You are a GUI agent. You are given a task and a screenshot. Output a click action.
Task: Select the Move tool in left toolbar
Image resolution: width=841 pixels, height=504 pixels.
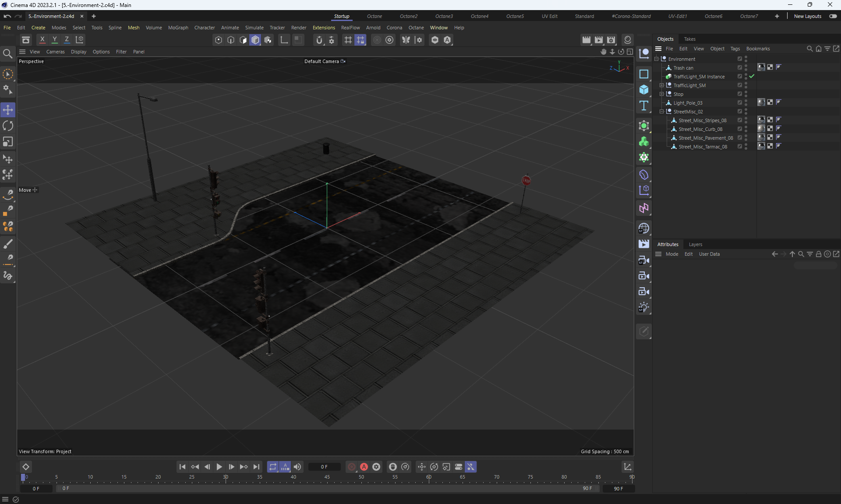pos(8,109)
